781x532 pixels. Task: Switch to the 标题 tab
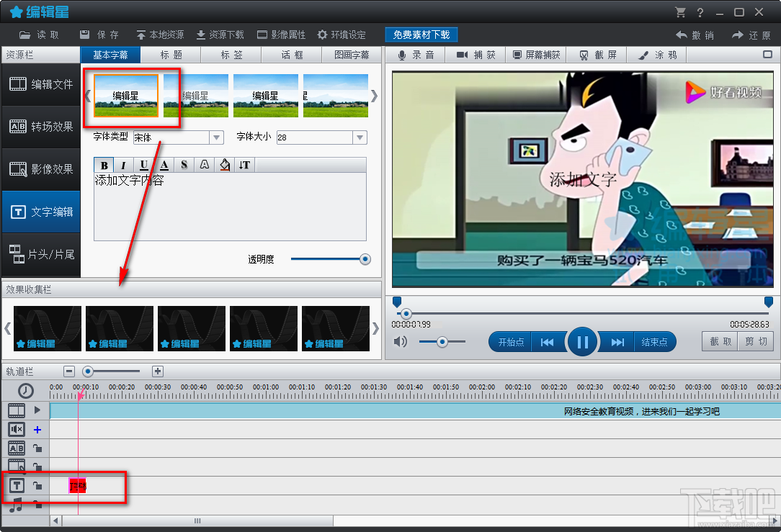click(x=171, y=55)
